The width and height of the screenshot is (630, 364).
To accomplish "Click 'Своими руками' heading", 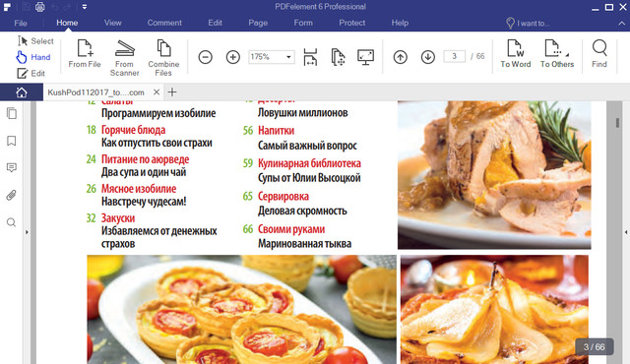I will [x=291, y=229].
